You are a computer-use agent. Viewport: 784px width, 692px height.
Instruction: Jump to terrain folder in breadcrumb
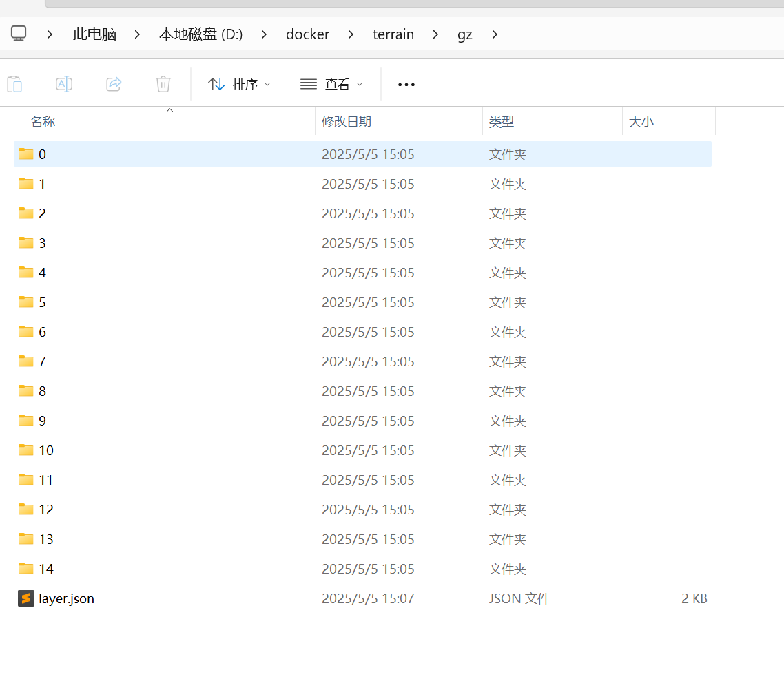393,34
